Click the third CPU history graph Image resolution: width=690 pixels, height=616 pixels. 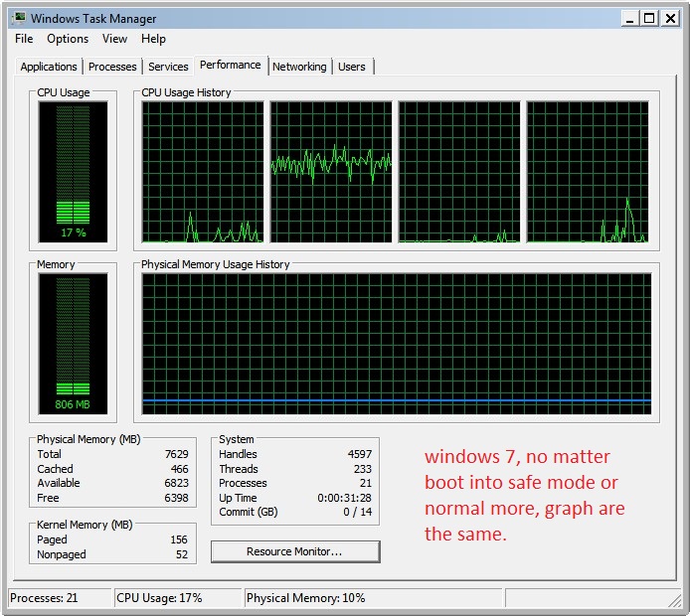click(459, 172)
